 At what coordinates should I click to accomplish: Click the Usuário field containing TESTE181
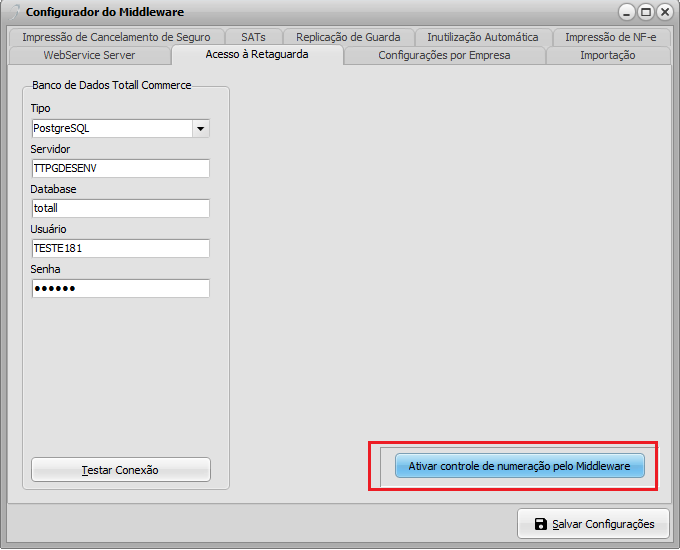coord(120,248)
